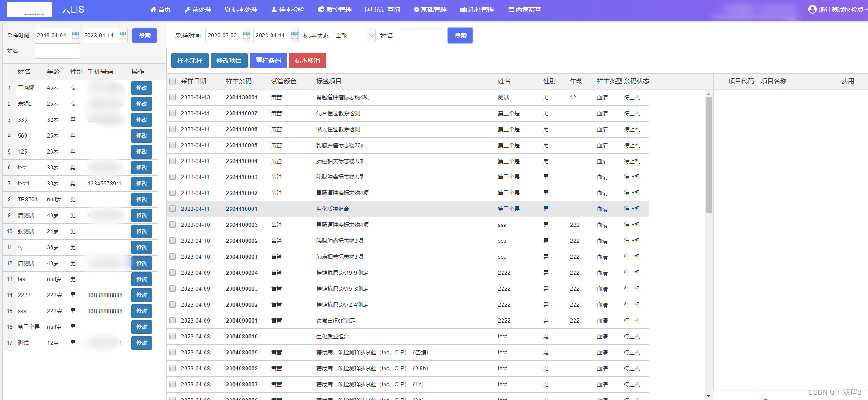Click calendar icon beside 2020-02-02 date
868x400 pixels.
(247, 36)
